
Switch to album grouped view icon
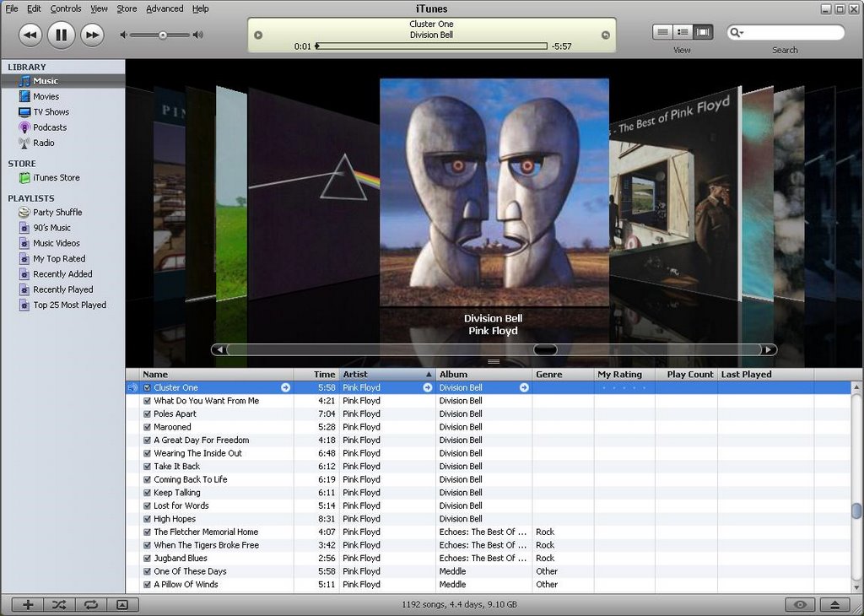tap(682, 32)
